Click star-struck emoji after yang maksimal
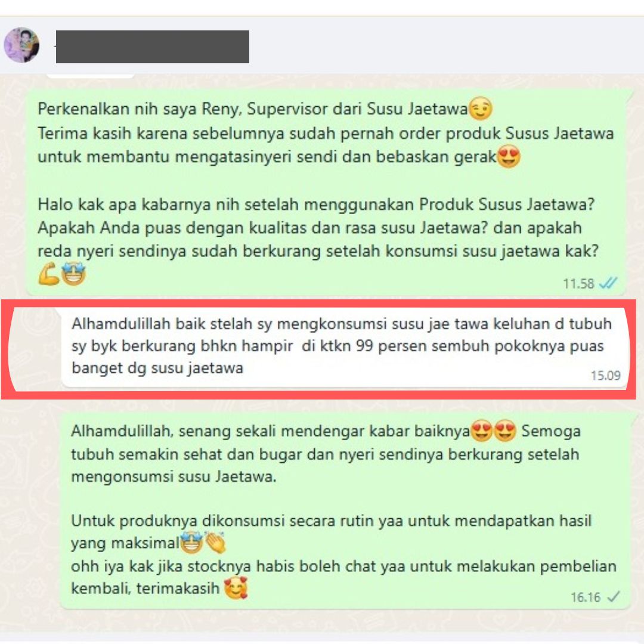Image resolution: width=644 pixels, height=644 pixels. (x=192, y=543)
